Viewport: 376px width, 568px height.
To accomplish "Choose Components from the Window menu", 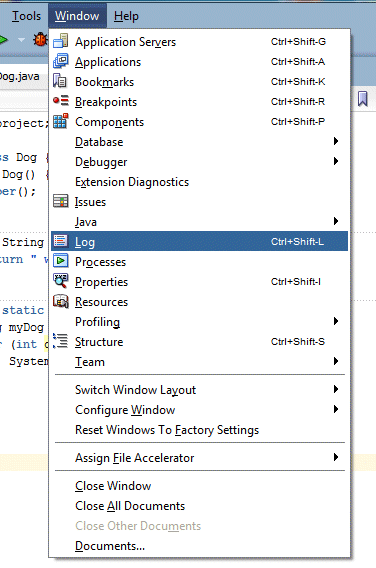I will pos(199,122).
